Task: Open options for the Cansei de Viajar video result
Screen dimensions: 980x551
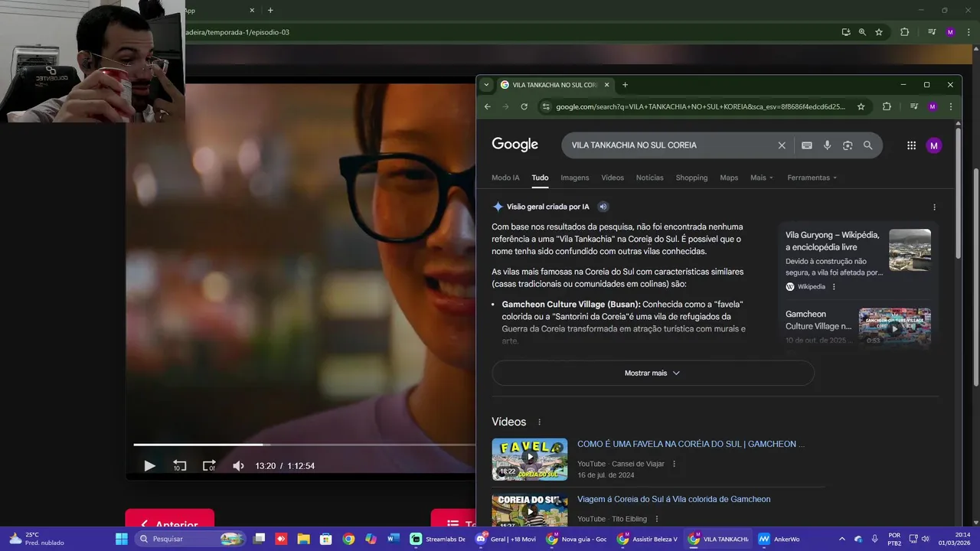Action: (674, 464)
